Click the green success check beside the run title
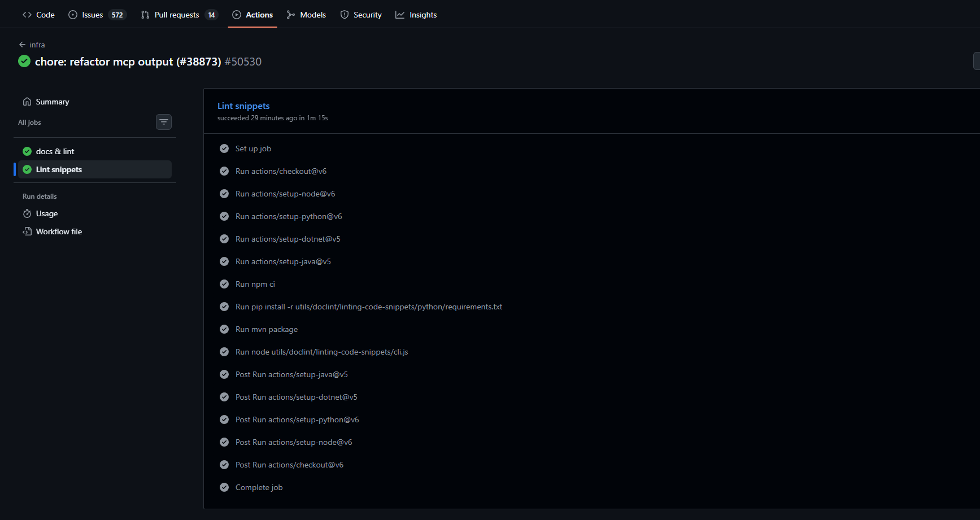Screen dimensions: 980x520 point(24,61)
